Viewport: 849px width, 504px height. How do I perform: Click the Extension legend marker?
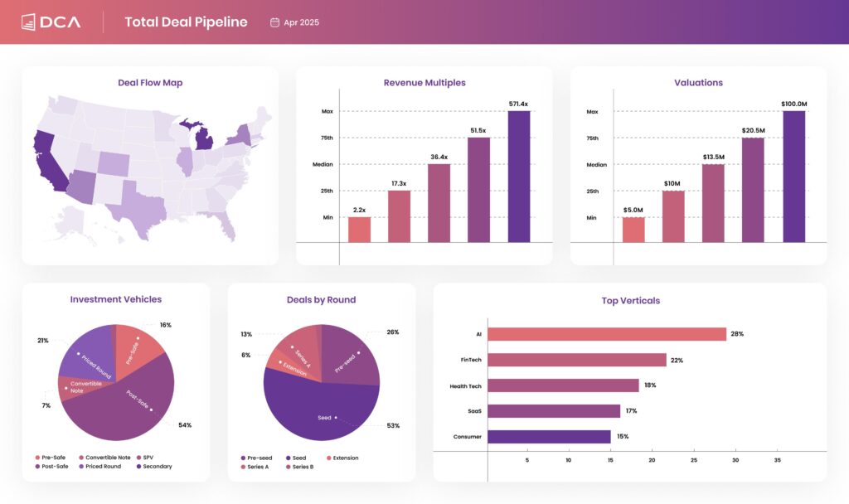point(328,458)
